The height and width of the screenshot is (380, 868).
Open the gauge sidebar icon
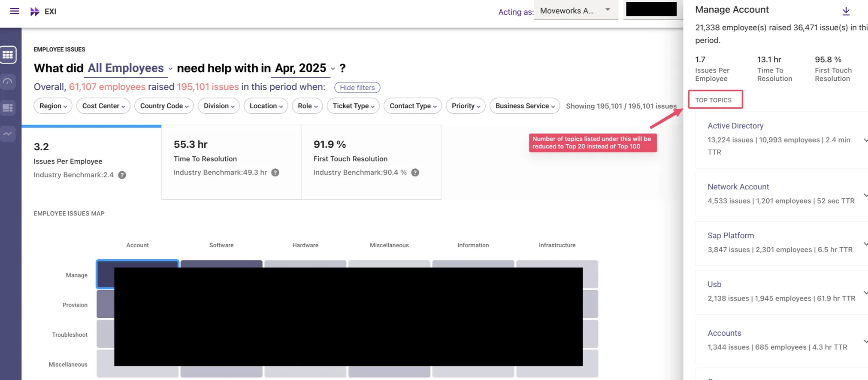[x=8, y=81]
